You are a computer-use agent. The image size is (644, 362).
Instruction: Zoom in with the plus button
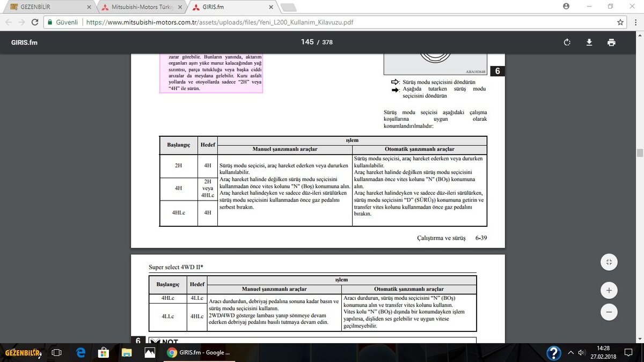coord(609,291)
